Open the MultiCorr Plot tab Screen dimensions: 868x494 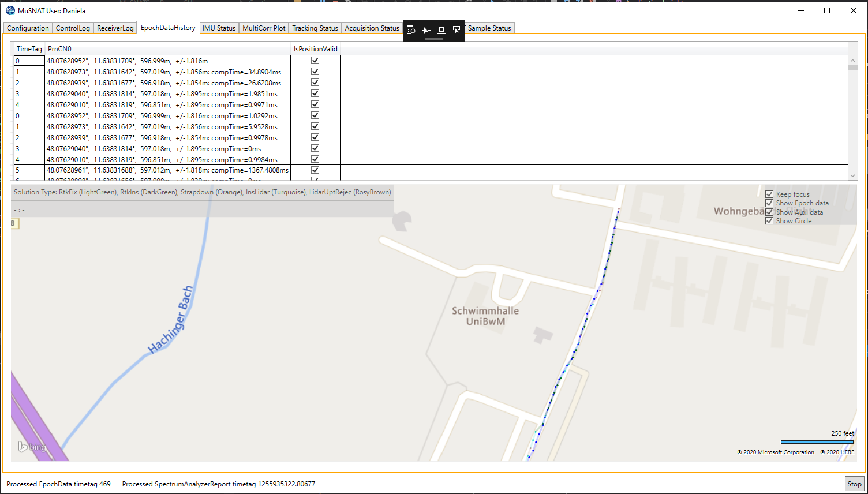tap(264, 28)
